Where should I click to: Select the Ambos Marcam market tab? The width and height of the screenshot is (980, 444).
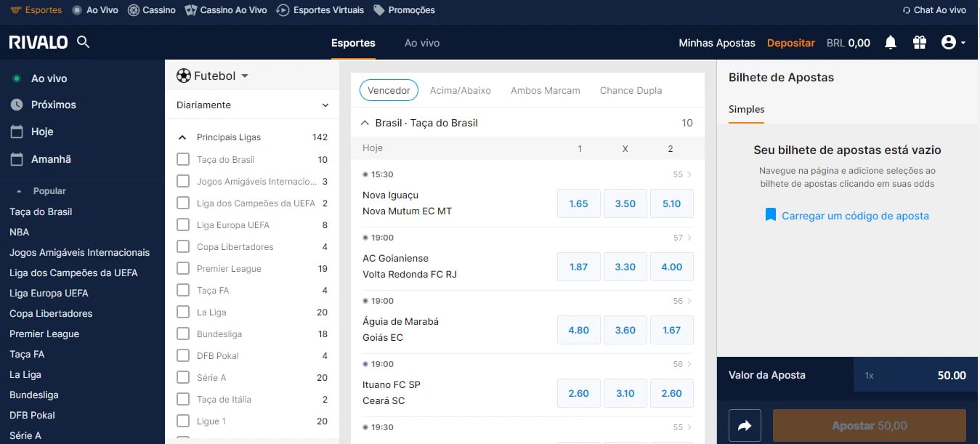[546, 90]
